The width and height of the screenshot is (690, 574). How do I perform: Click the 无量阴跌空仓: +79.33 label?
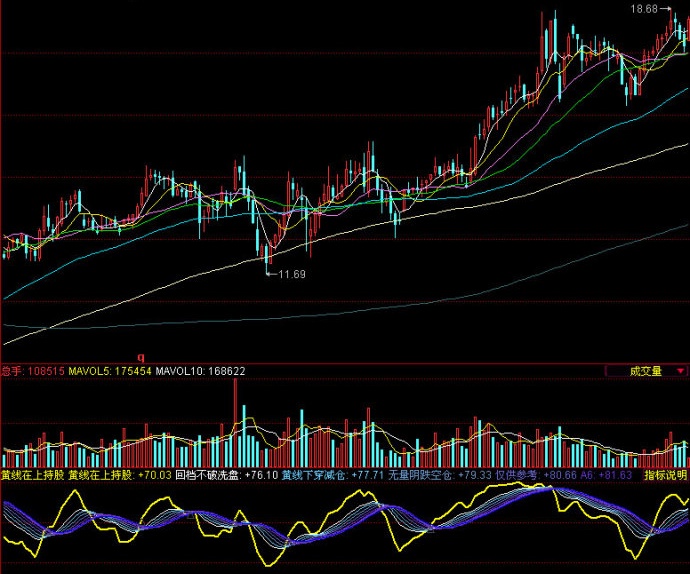(440, 475)
